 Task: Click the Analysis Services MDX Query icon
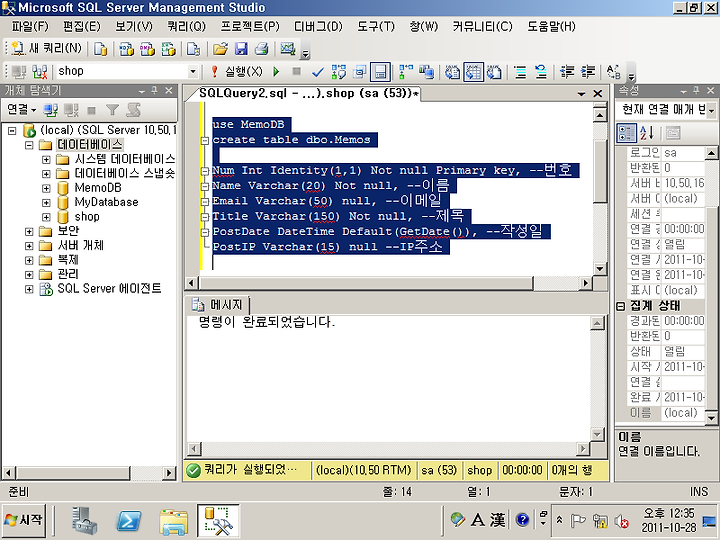click(126, 49)
